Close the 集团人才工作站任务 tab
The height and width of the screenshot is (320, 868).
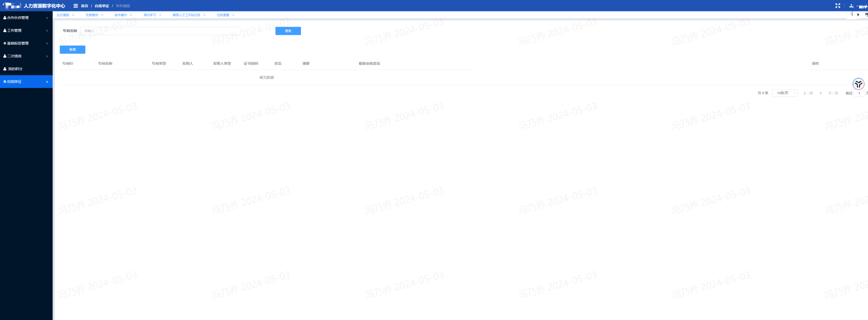point(204,15)
